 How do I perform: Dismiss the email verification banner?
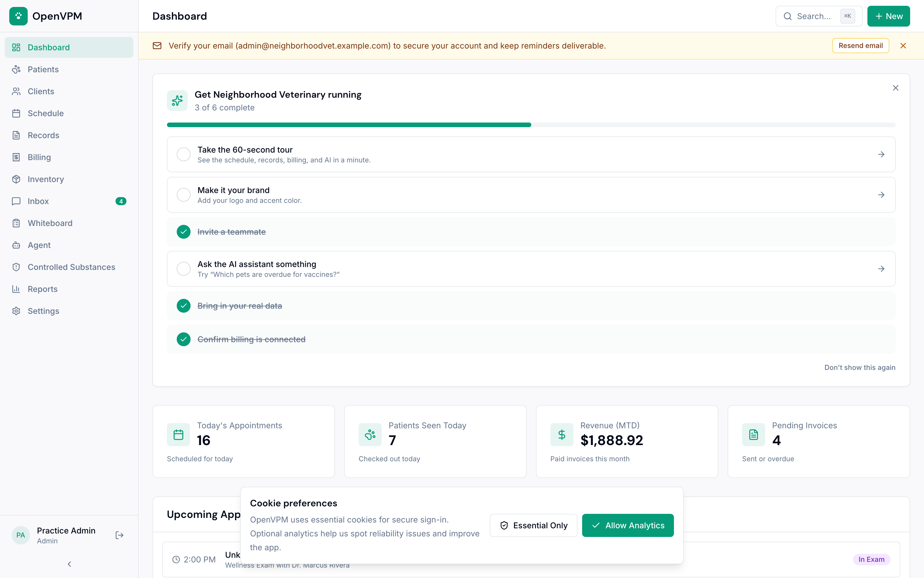point(903,46)
